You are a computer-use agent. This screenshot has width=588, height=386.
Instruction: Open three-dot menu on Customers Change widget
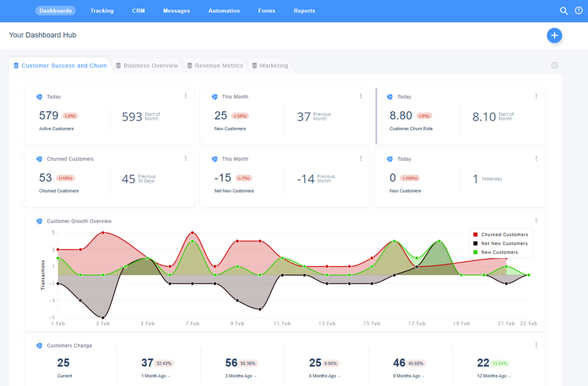coord(537,345)
